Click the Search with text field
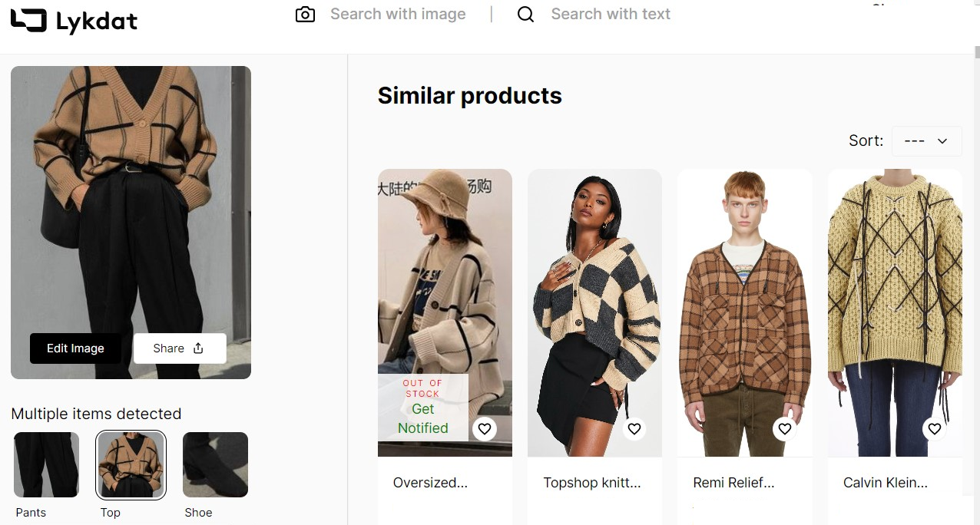The image size is (980, 525). (x=611, y=15)
